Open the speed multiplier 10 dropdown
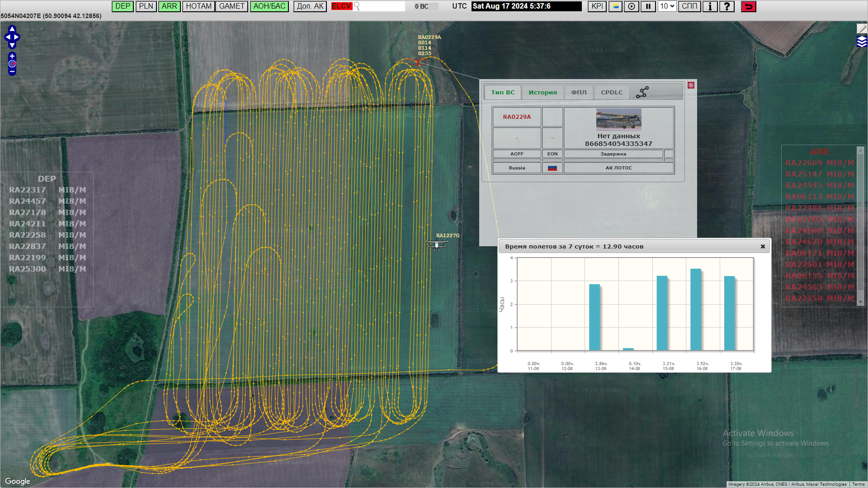 (x=667, y=6)
